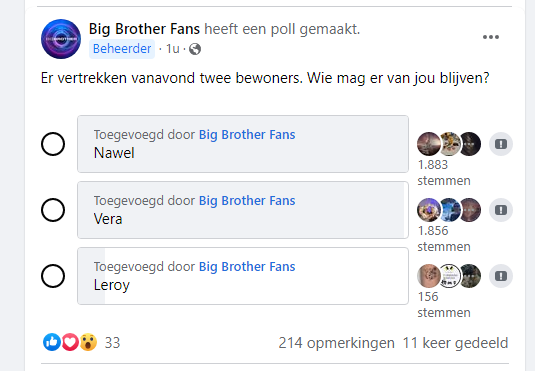Report the Leroy poll option
The height and width of the screenshot is (371, 535).
click(x=501, y=276)
